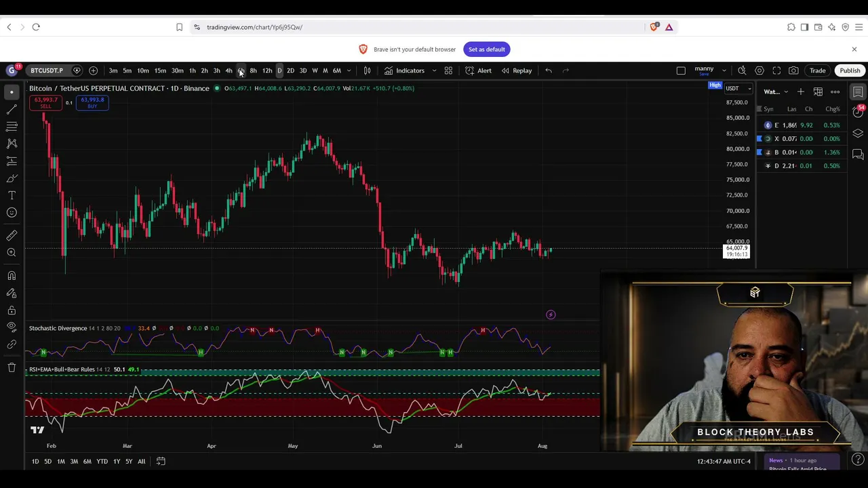The height and width of the screenshot is (488, 868).
Task: Toggle stay in drawing mode
Action: pyautogui.click(x=12, y=293)
